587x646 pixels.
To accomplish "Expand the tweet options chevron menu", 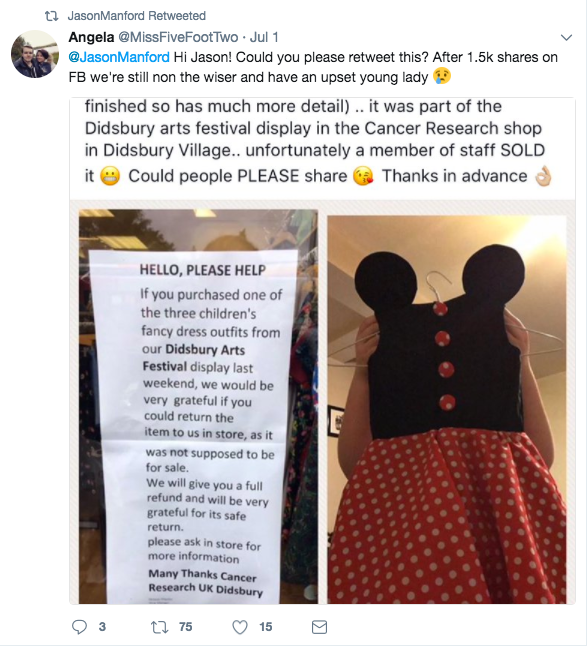I will click(x=567, y=37).
